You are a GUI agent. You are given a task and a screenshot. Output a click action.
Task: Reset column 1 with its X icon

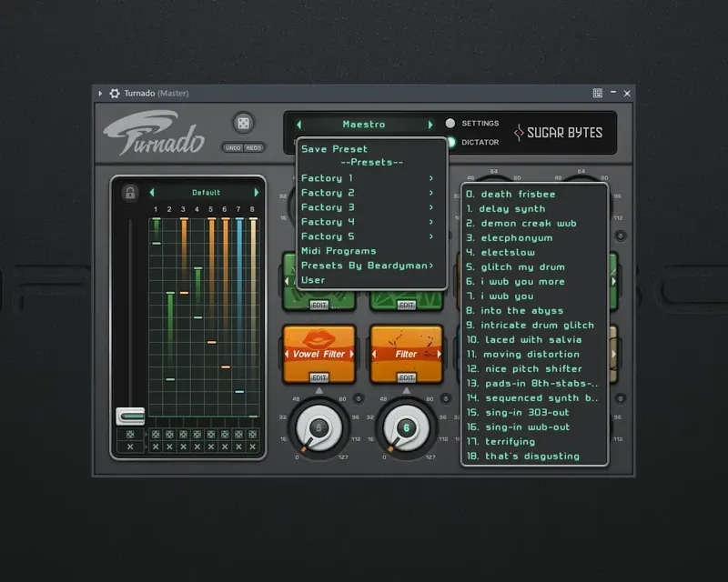(x=156, y=447)
